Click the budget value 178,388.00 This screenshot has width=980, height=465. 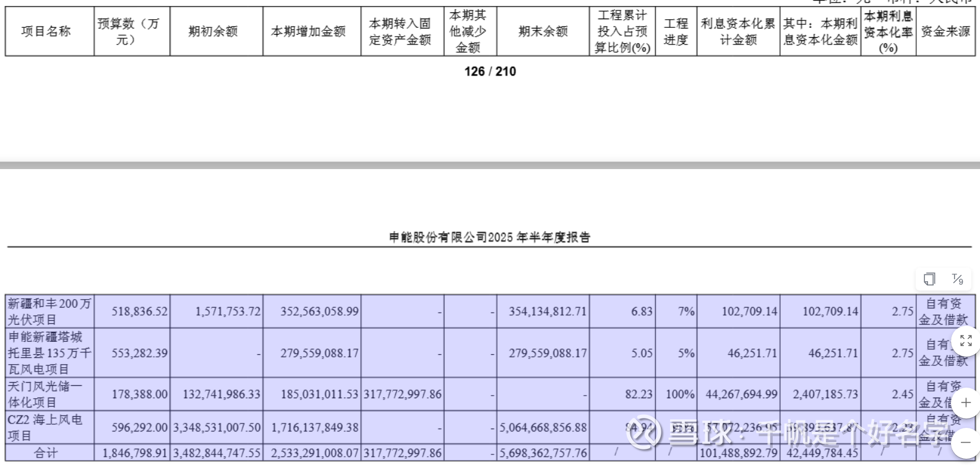[x=139, y=394]
